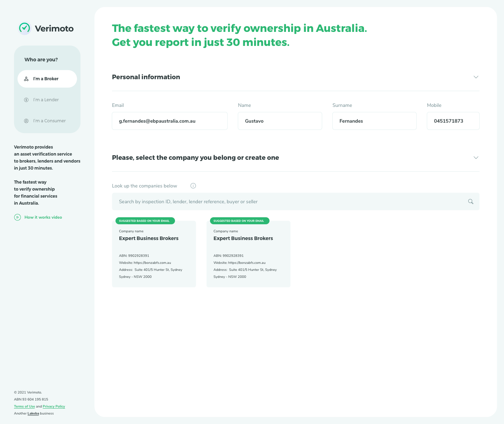This screenshot has height=424, width=504.
Task: Click the Mobile number field
Action: click(453, 121)
